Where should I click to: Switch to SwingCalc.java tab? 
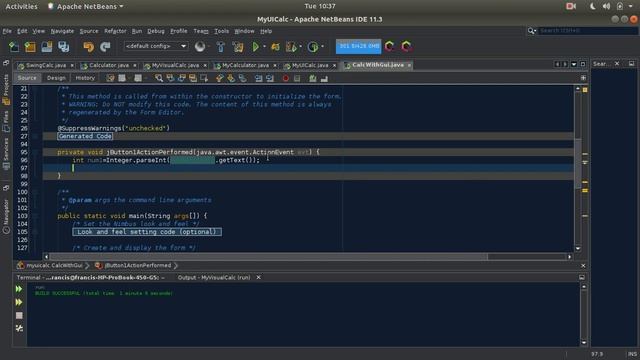coord(46,65)
